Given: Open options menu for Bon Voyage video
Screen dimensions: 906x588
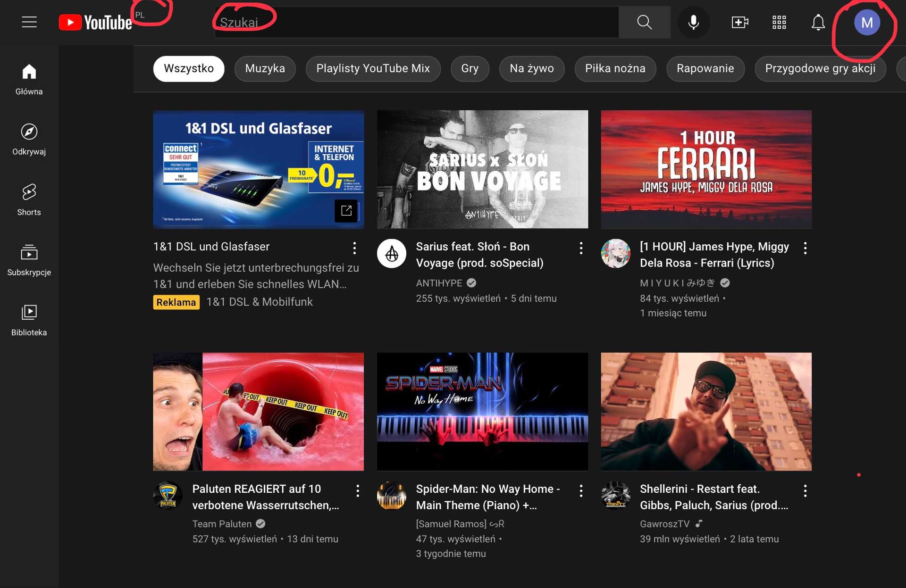Looking at the screenshot, I should coord(581,248).
